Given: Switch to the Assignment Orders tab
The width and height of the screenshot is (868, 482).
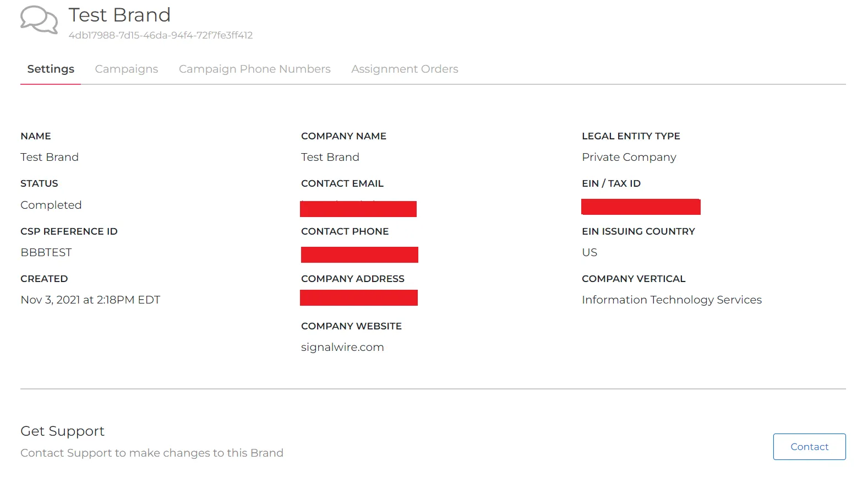Looking at the screenshot, I should (x=405, y=69).
